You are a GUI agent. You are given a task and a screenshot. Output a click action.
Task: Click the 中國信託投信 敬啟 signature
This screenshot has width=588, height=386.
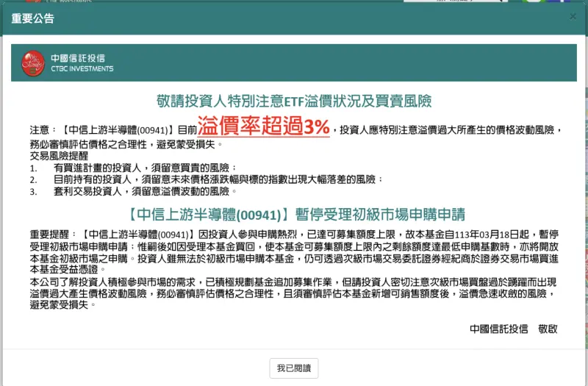coord(513,329)
